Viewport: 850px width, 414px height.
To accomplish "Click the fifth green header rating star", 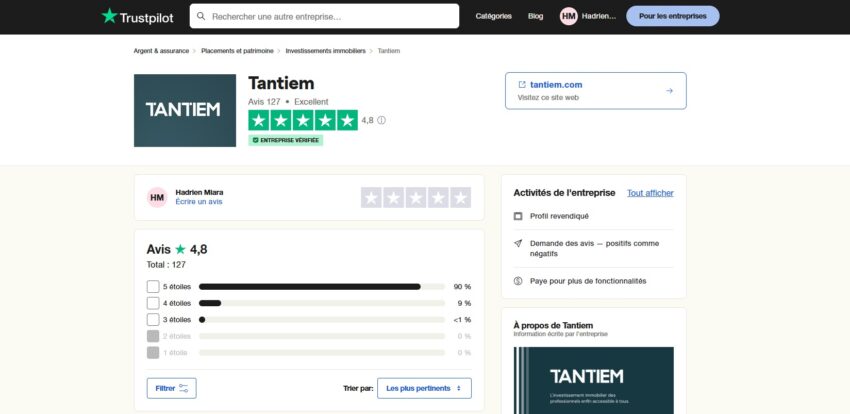I will click(x=347, y=120).
